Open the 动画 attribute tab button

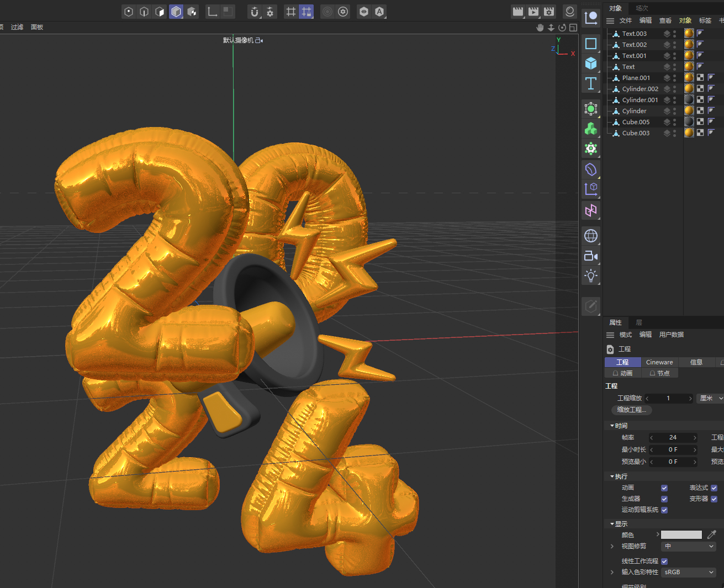click(x=623, y=373)
